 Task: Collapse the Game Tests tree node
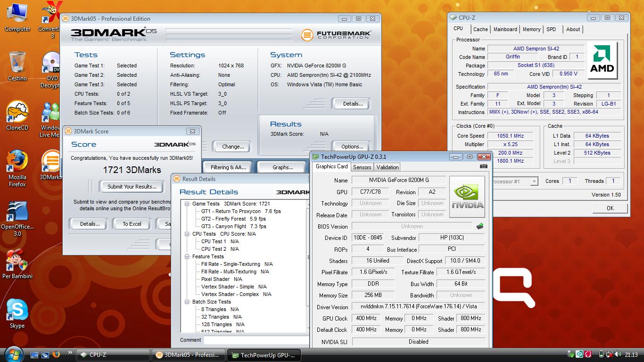pyautogui.click(x=187, y=204)
